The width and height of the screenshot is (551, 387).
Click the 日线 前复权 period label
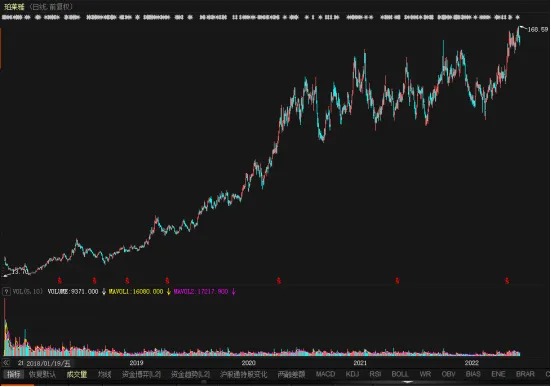tap(51, 7)
